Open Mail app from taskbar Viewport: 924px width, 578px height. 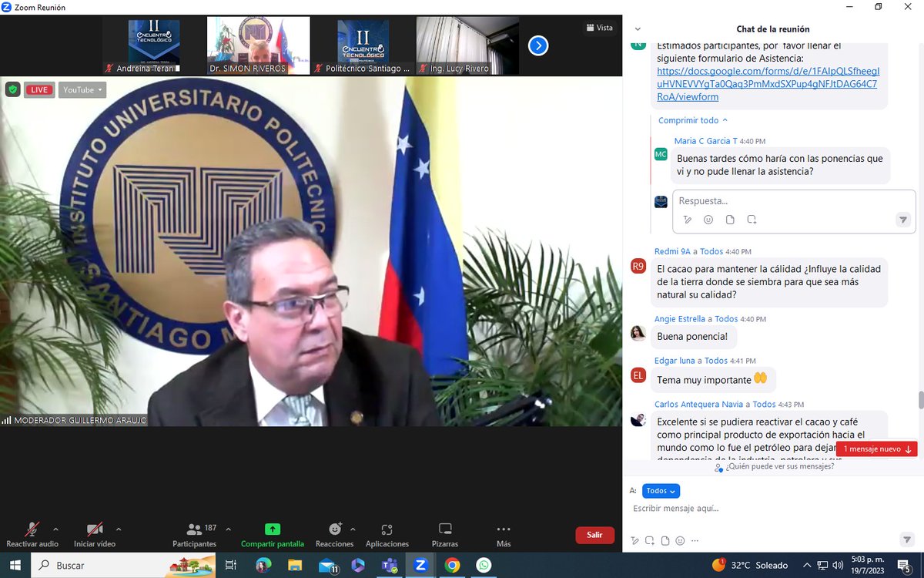pyautogui.click(x=327, y=565)
